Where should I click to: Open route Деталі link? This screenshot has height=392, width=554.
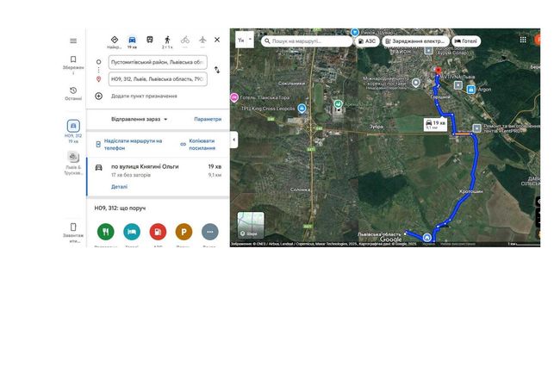119,187
